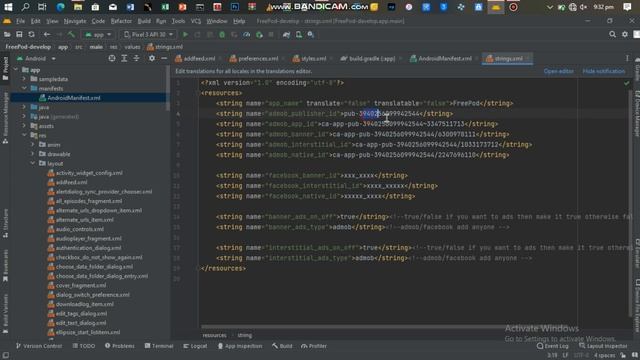
Task: Open project panel gear options
Action: (152, 58)
